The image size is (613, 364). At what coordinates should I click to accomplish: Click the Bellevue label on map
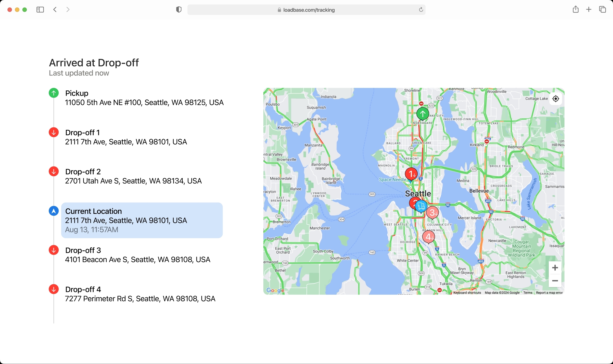479,191
